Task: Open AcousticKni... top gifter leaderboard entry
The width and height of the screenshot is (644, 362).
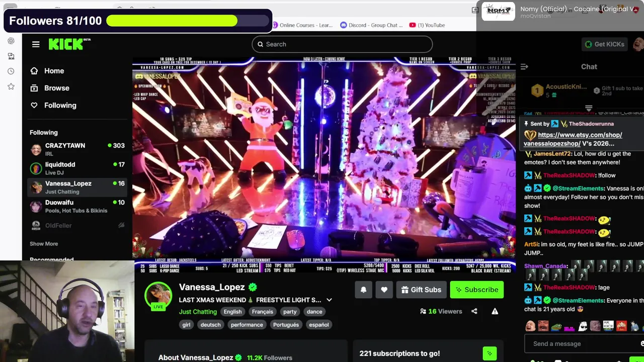Action: pyautogui.click(x=559, y=90)
